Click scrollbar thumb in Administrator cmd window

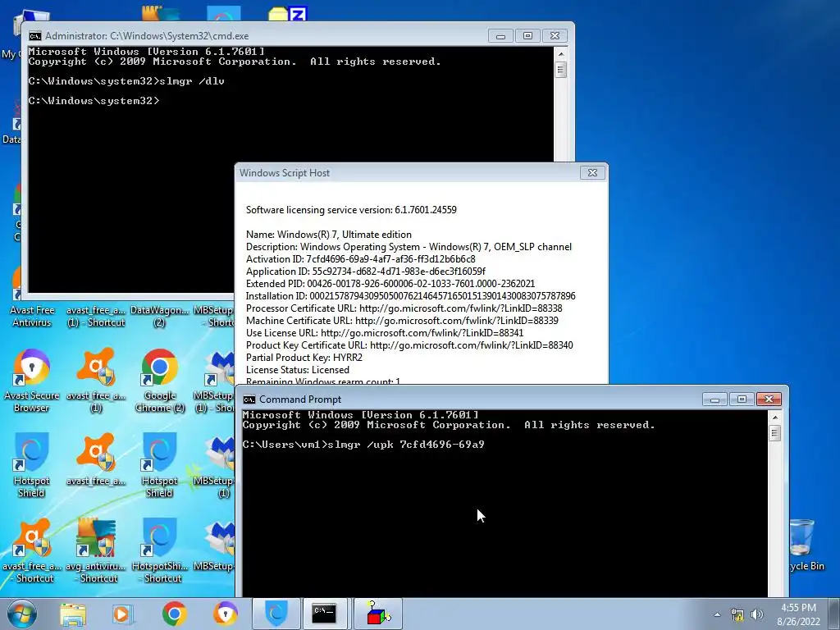tap(561, 70)
